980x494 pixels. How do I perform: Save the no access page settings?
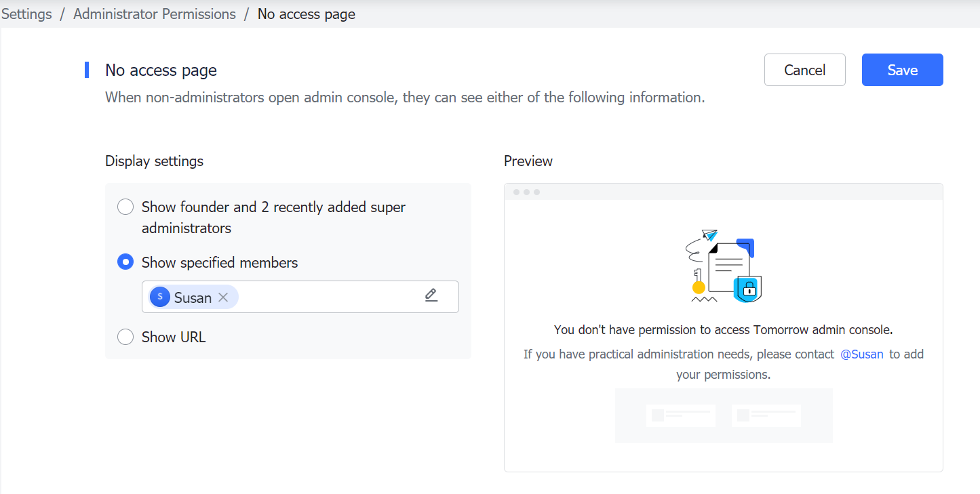point(902,70)
